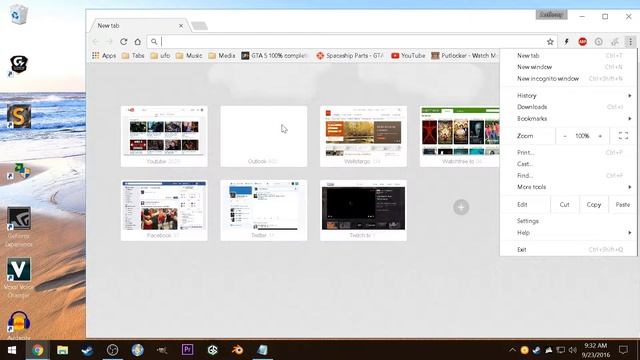Open Spaceship Parts - GTA bookmark
This screenshot has height=360, width=640.
coord(350,56)
